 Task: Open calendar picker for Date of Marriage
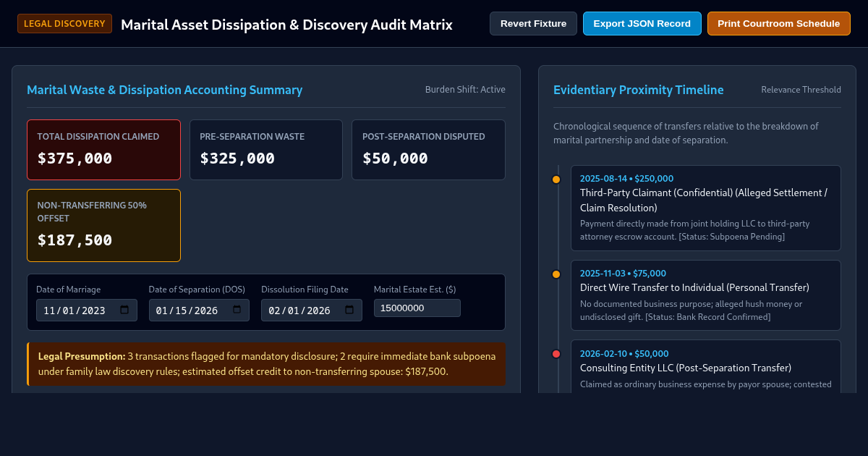tap(124, 310)
